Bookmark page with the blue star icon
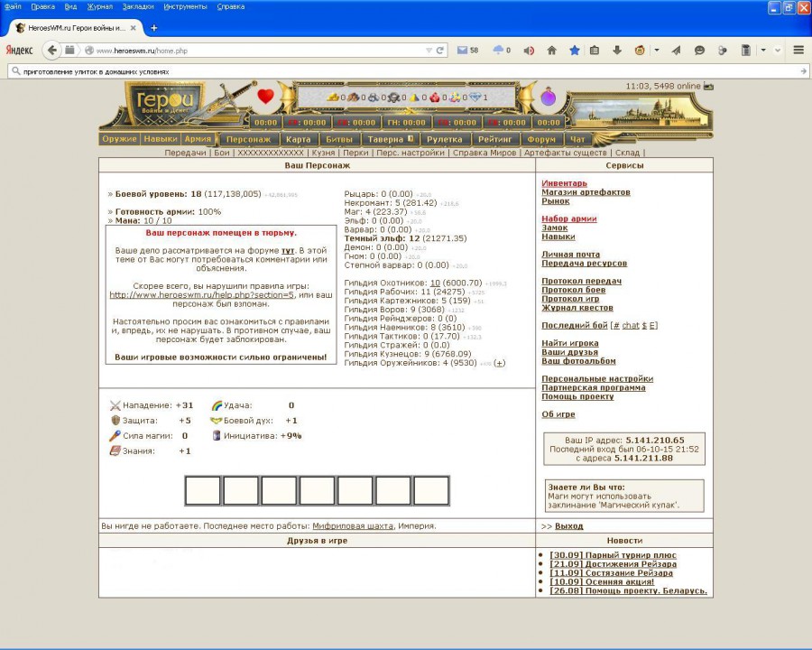 (574, 51)
